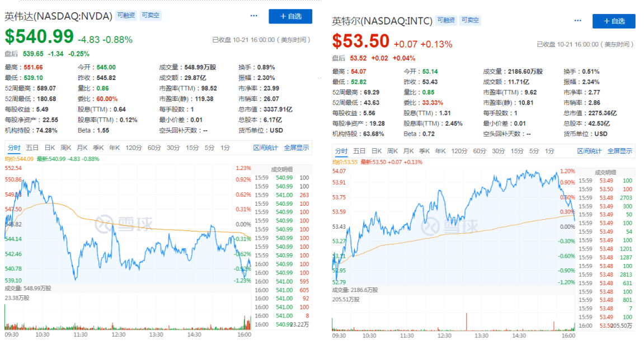The height and width of the screenshot is (345, 644).
Task: Click the 成交明细 header in NVDA panel
Action: pos(282,169)
